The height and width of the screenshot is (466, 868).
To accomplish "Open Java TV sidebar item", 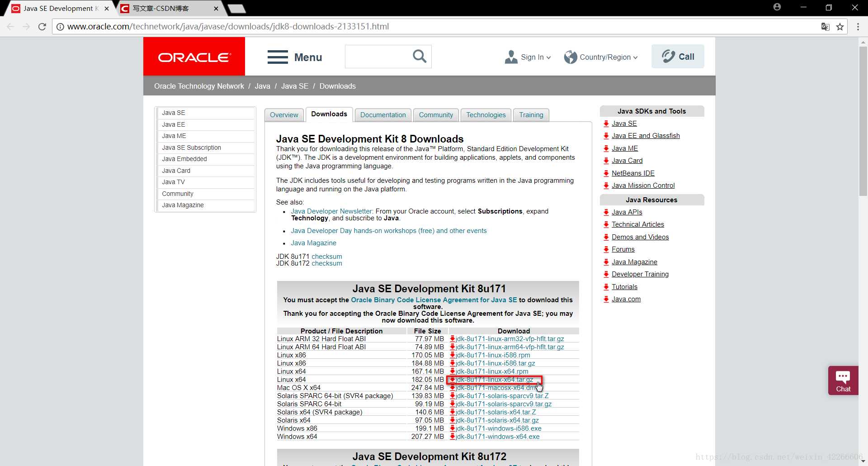I will (206, 182).
